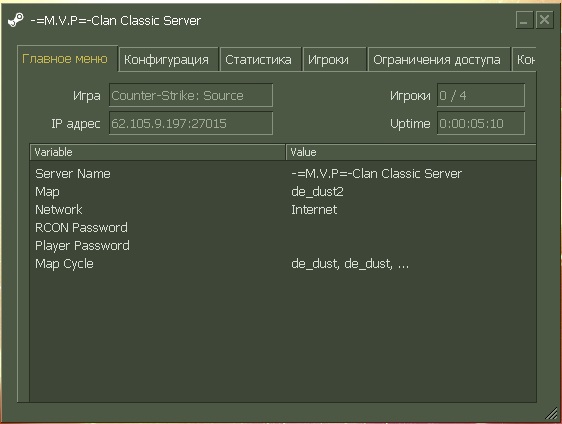Click the Игроки count field 0 / 4
Viewport: 562px width, 424px height.
point(481,95)
